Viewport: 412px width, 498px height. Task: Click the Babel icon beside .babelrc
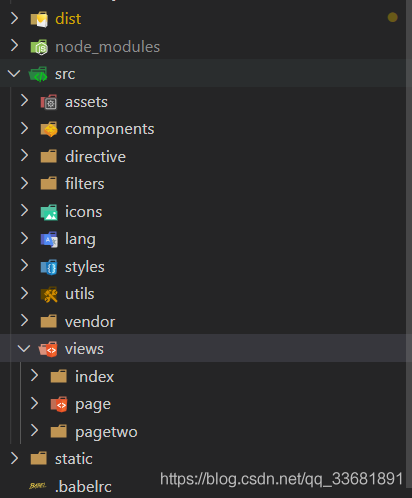[x=38, y=486]
